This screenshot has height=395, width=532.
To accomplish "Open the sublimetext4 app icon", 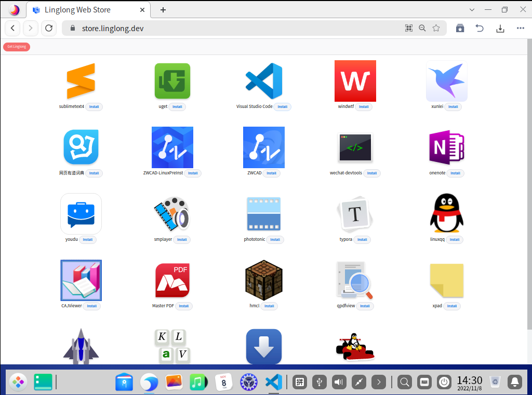I will coord(81,81).
